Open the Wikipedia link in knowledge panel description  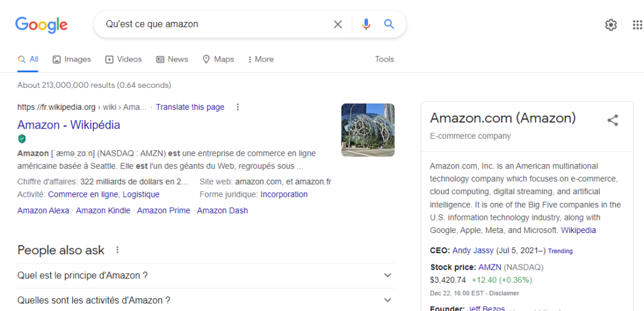coord(579,230)
